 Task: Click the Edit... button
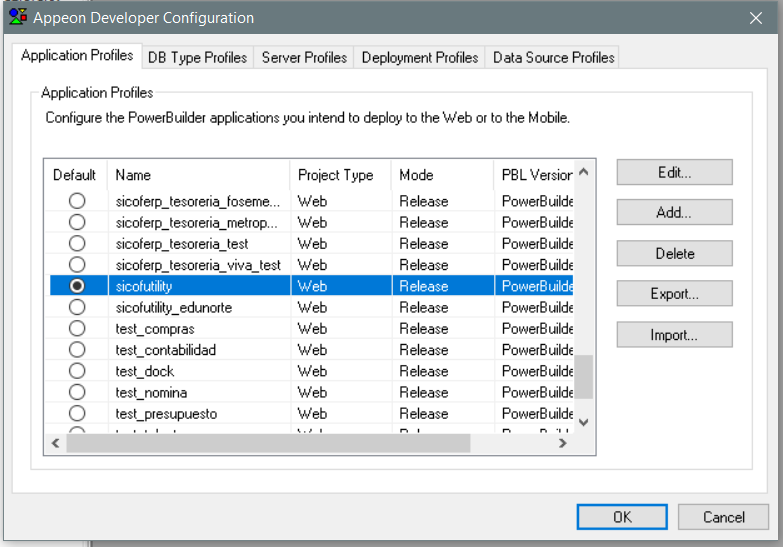(x=674, y=173)
